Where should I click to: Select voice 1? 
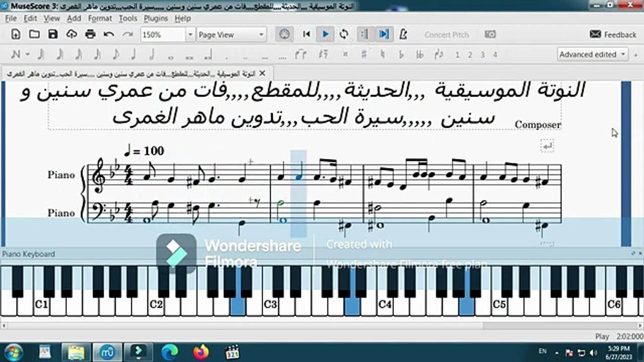(x=457, y=55)
